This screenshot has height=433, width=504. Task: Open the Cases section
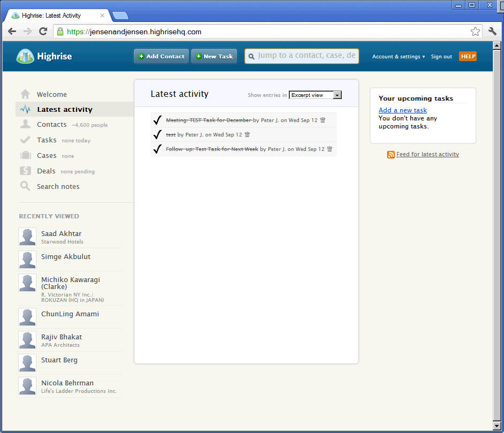[x=47, y=155]
